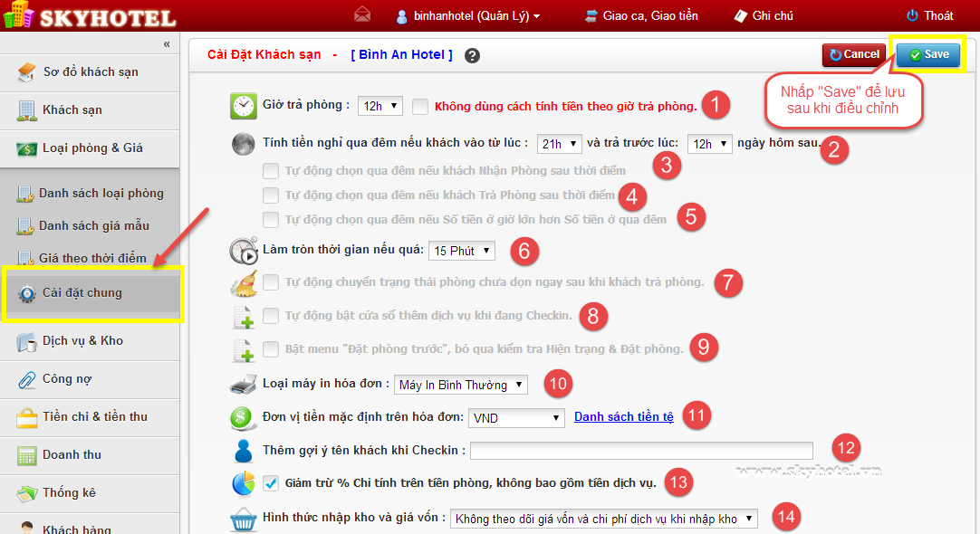This screenshot has height=534, width=980.
Task: Click the green dollar currency icon
Action: click(x=243, y=418)
